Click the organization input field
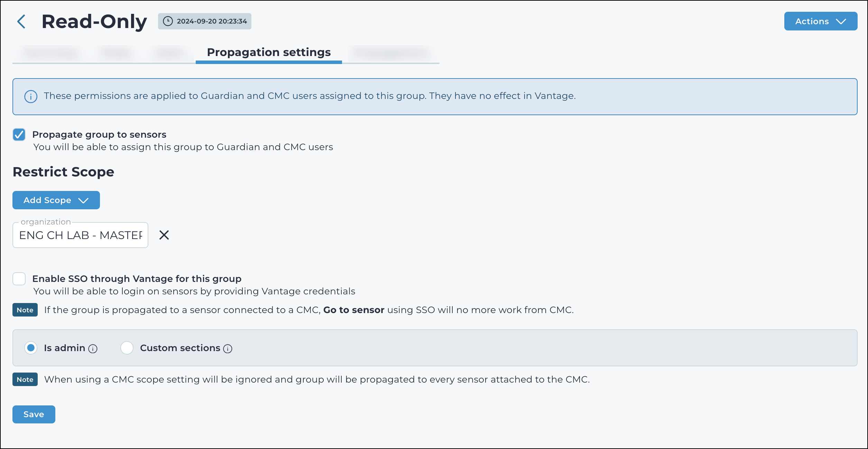868x449 pixels. point(80,235)
